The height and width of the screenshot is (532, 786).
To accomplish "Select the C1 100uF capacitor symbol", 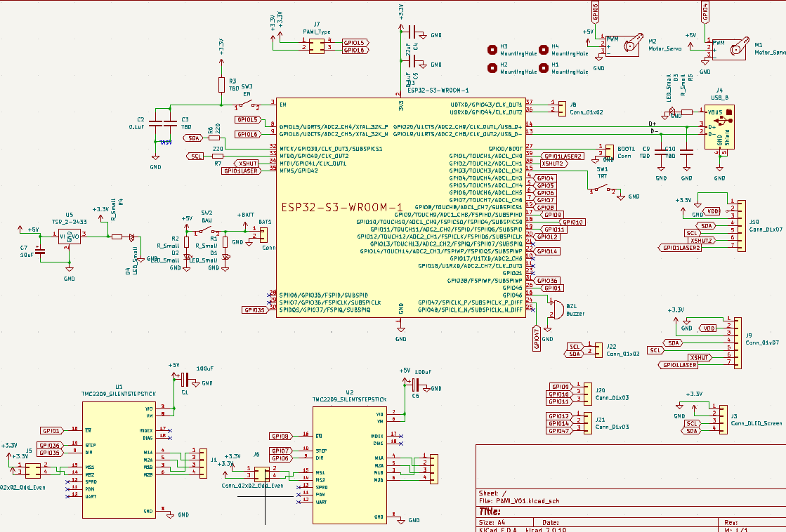I will click(x=185, y=379).
